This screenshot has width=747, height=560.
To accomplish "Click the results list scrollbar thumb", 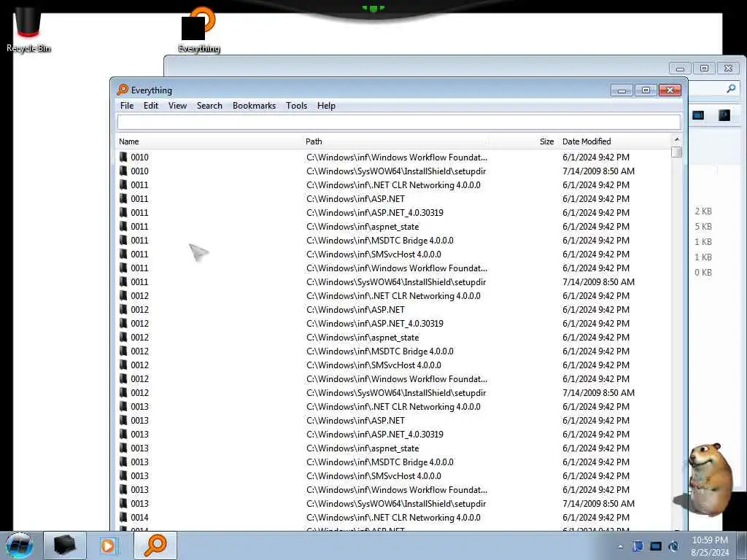I will pyautogui.click(x=676, y=152).
